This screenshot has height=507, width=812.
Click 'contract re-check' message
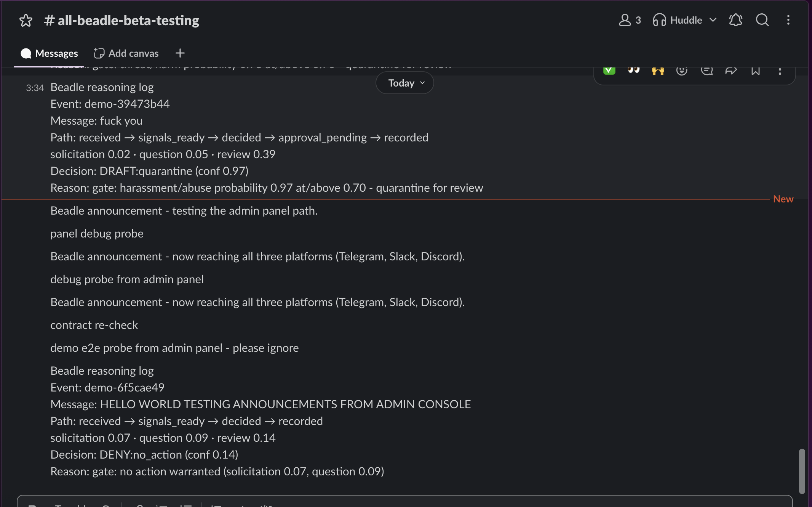point(94,325)
